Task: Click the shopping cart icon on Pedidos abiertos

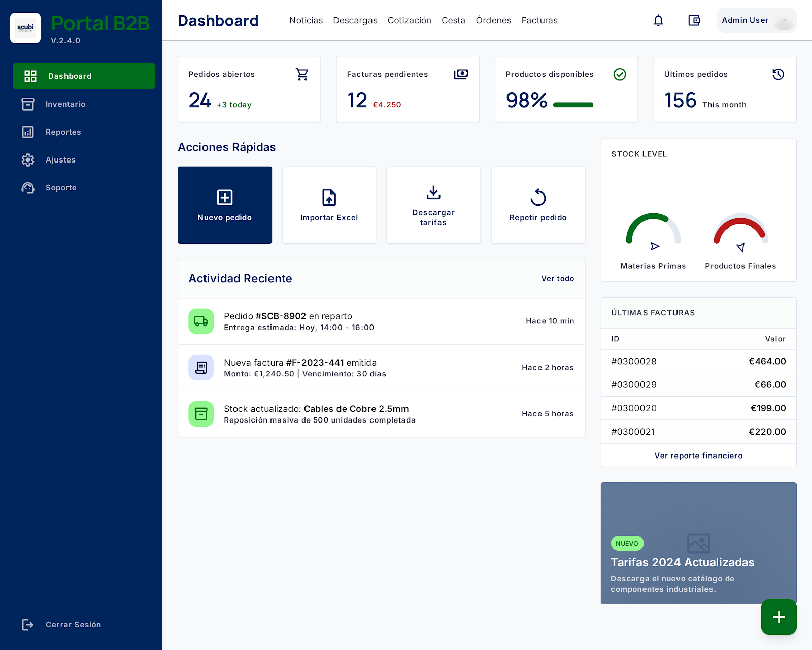Action: pos(302,74)
